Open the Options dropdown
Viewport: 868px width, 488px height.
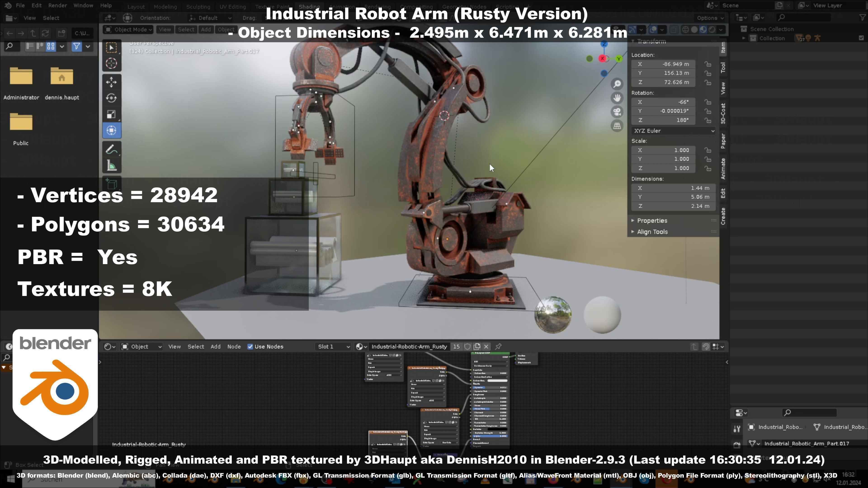point(710,18)
